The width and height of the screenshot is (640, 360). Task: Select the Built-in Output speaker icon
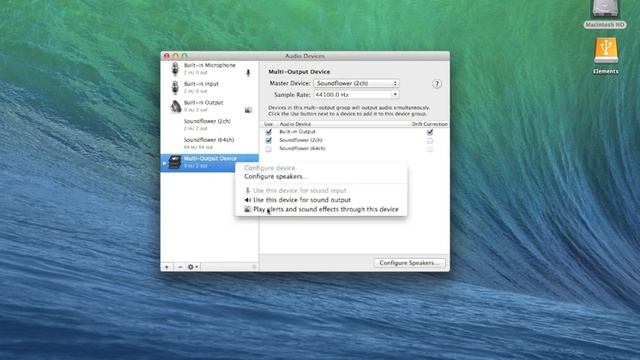(x=176, y=107)
